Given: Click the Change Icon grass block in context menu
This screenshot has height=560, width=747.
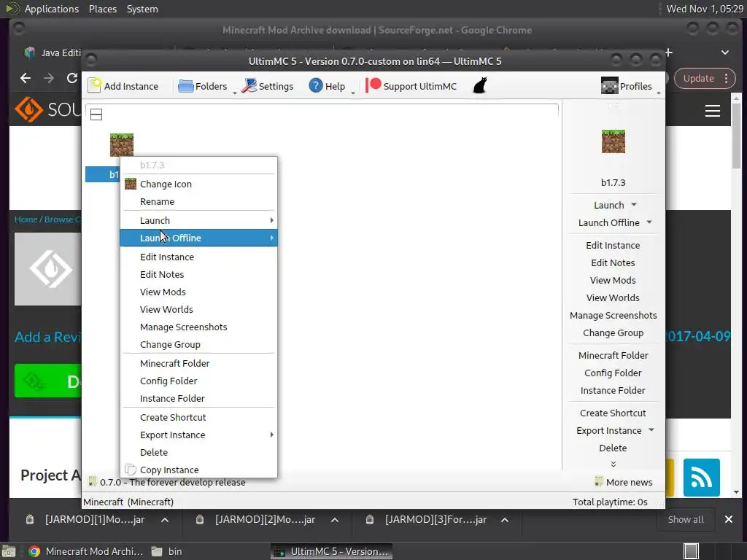Looking at the screenshot, I should click(x=131, y=184).
